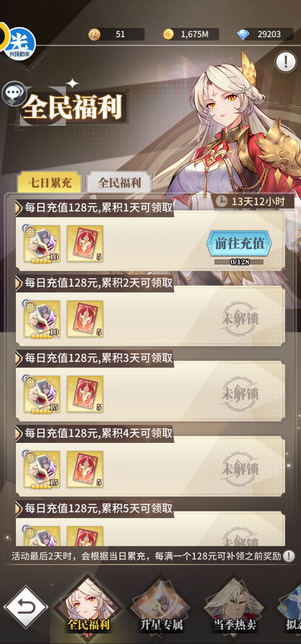The width and height of the screenshot is (301, 644).
Task: Click the 前往充值 recharge button
Action: click(x=239, y=243)
